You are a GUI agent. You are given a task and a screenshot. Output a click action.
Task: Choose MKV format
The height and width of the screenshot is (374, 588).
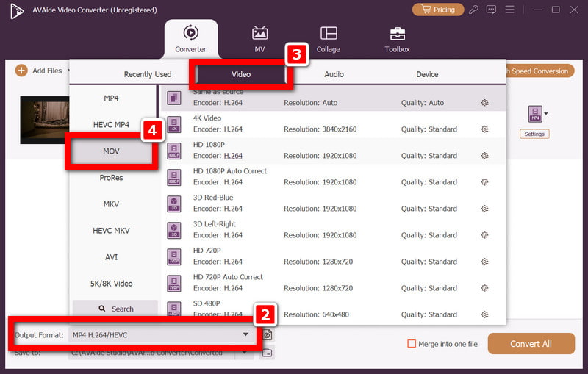pyautogui.click(x=112, y=204)
